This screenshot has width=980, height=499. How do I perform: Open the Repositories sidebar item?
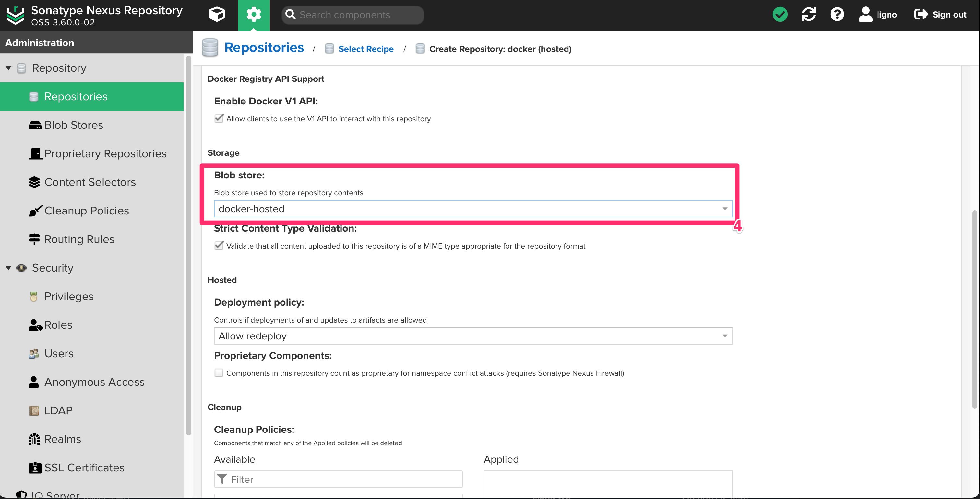(x=76, y=96)
